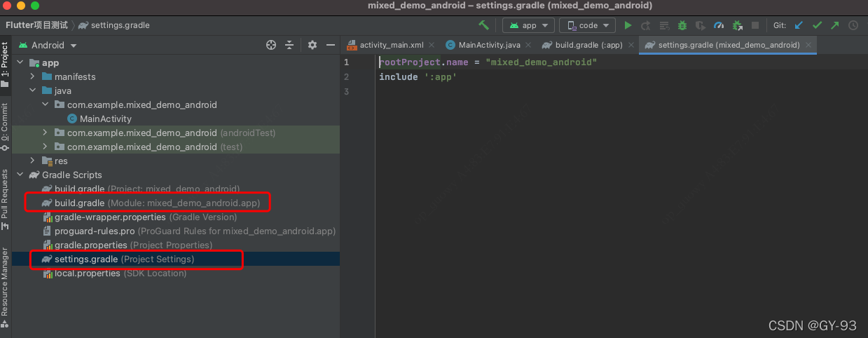The width and height of the screenshot is (868, 338).
Task: Click Apply Changes and Restart Activity icon
Action: coord(646,25)
